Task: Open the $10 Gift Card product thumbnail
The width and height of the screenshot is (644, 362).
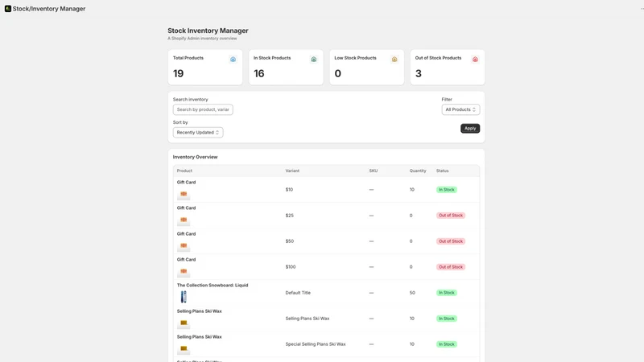Action: click(x=184, y=194)
